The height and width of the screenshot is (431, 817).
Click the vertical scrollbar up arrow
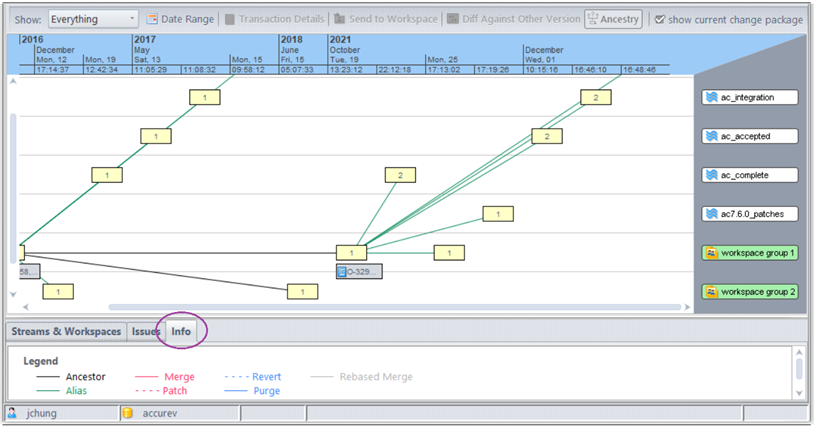pos(12,82)
